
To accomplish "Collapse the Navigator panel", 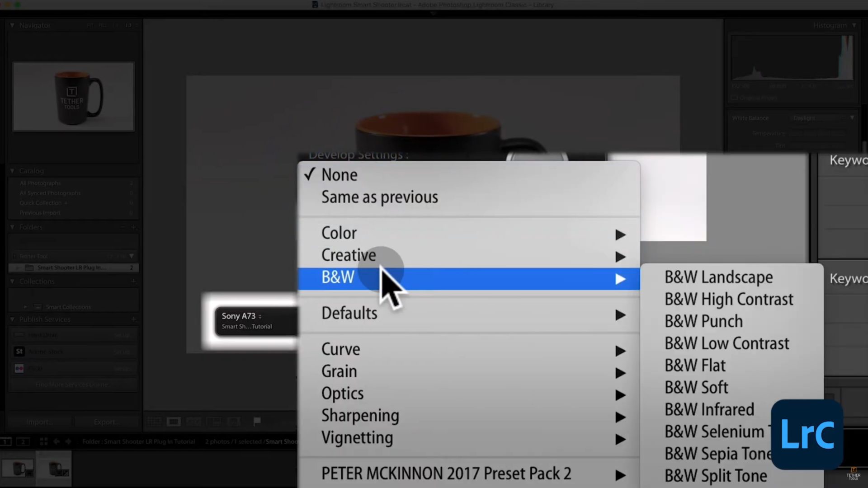I will click(x=12, y=25).
